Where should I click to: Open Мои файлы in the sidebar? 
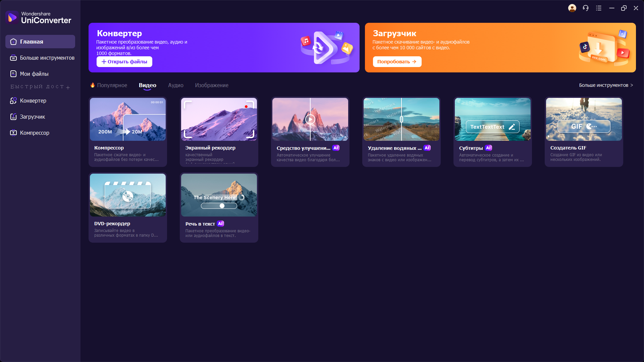pos(34,74)
